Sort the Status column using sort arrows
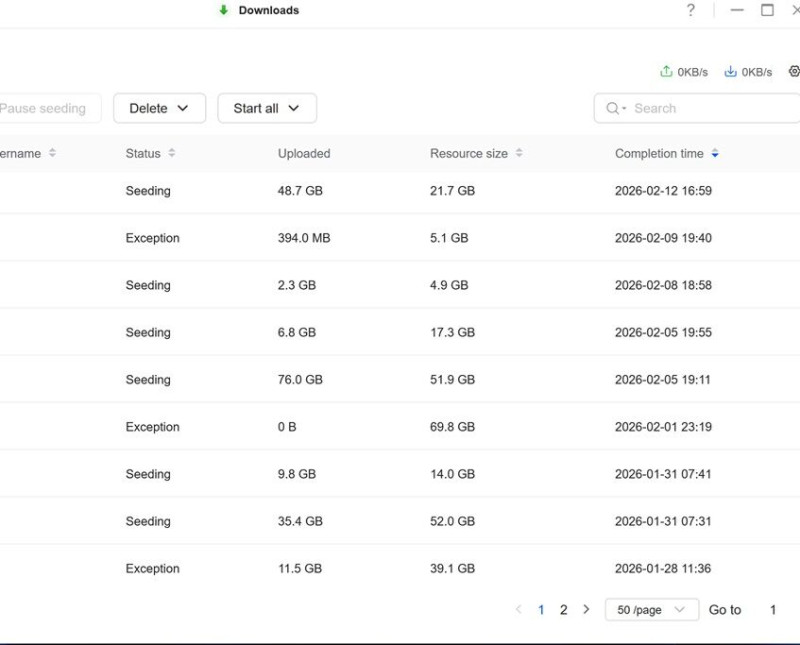The height and width of the screenshot is (645, 800). [172, 154]
